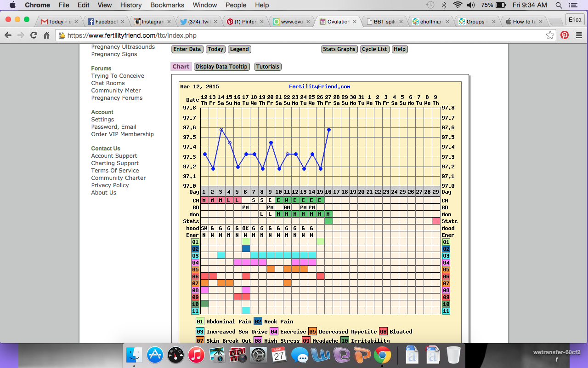Open the Cycle List
Screen dimensions: 588x368
coord(374,49)
